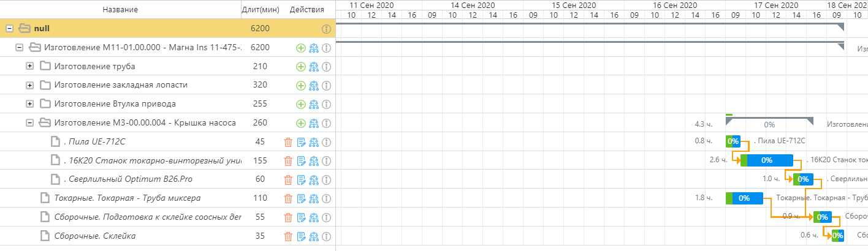Click green add icon for Изготовление труба
The image size is (868, 251).
pyautogui.click(x=300, y=66)
